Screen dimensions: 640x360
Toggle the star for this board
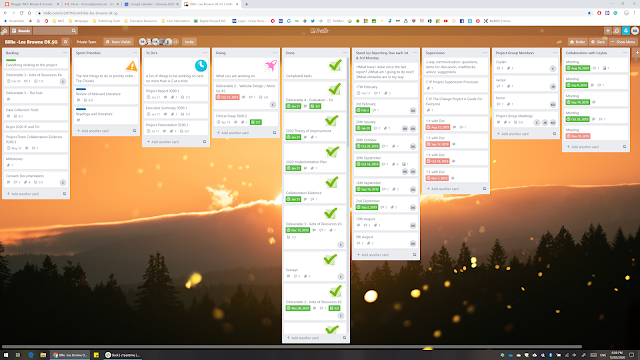pos(65,42)
